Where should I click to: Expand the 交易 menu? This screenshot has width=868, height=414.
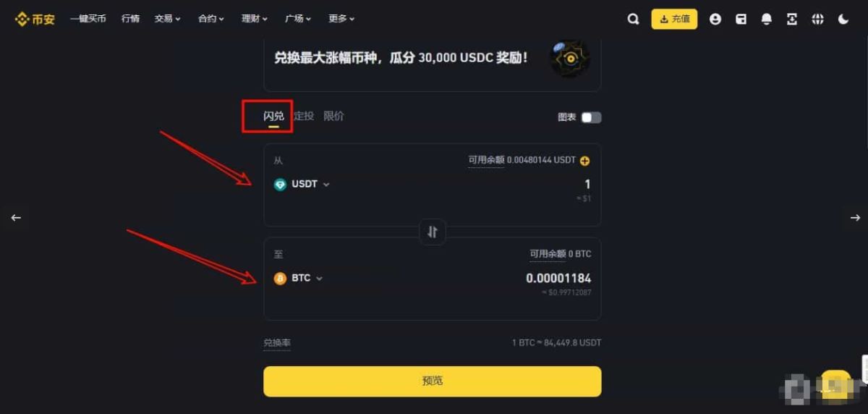pyautogui.click(x=167, y=19)
